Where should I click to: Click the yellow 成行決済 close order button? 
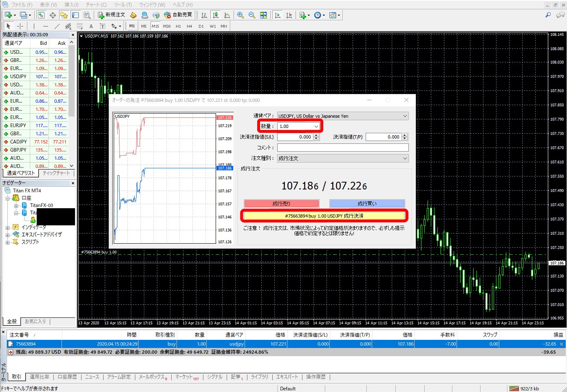point(324,216)
